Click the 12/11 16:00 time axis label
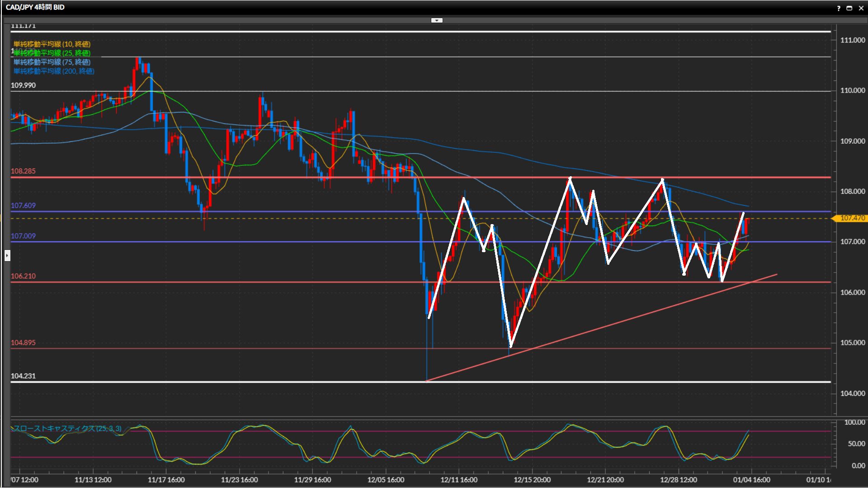The height and width of the screenshot is (488, 868). 459,480
